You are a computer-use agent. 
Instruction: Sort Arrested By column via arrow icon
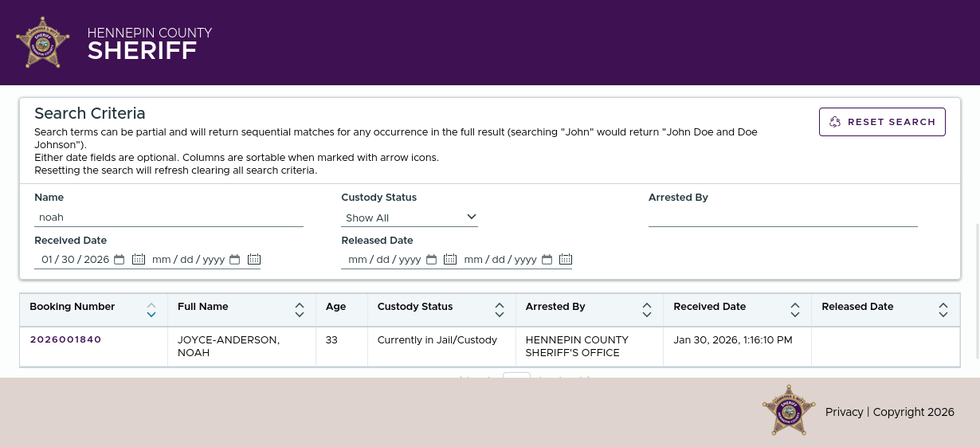647,310
